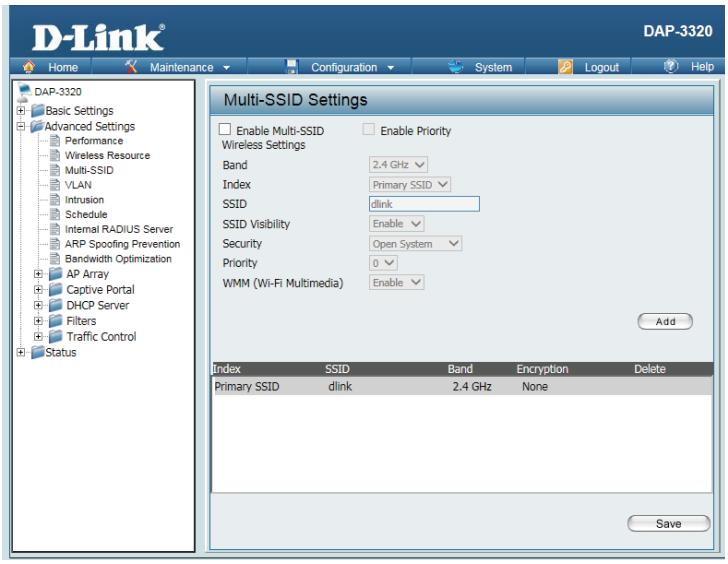728x564 pixels.
Task: Click the Delete column header
Action: point(650,369)
